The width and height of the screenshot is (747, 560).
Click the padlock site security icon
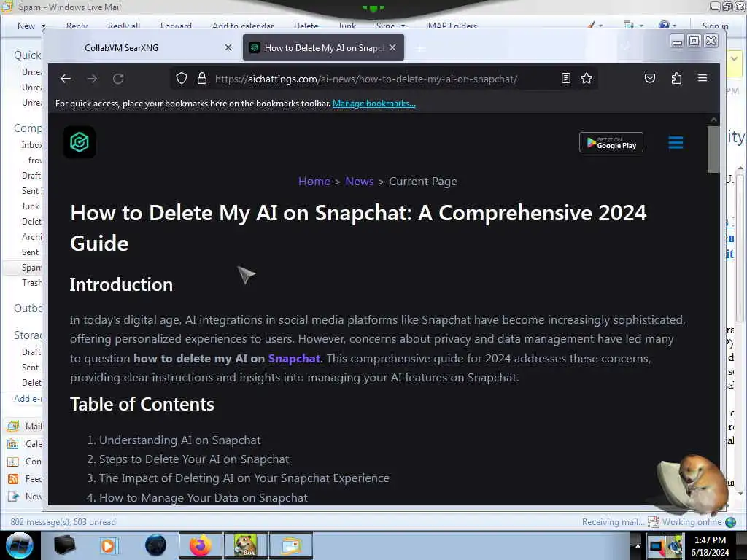coord(202,79)
